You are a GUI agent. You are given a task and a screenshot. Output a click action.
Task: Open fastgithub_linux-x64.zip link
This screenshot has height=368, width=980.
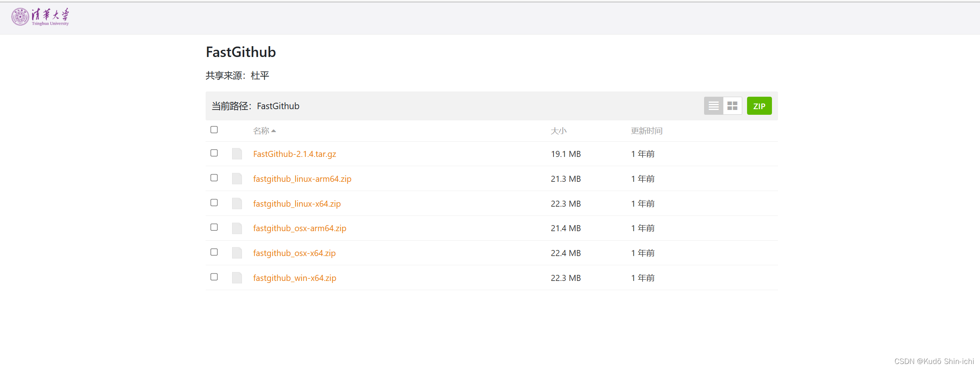point(297,204)
